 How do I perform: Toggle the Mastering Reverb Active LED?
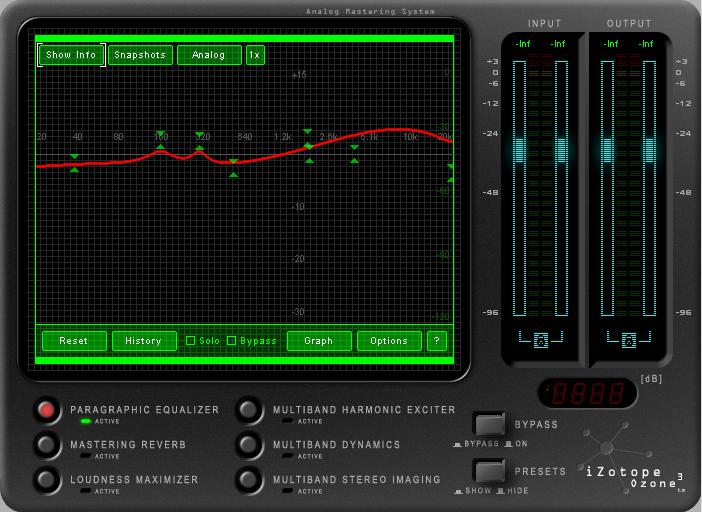[x=85, y=456]
